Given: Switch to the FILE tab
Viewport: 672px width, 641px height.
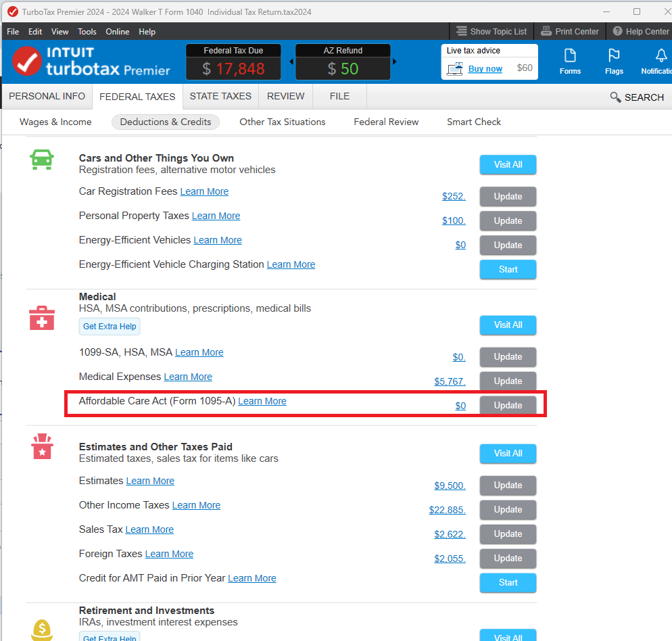Looking at the screenshot, I should (339, 96).
